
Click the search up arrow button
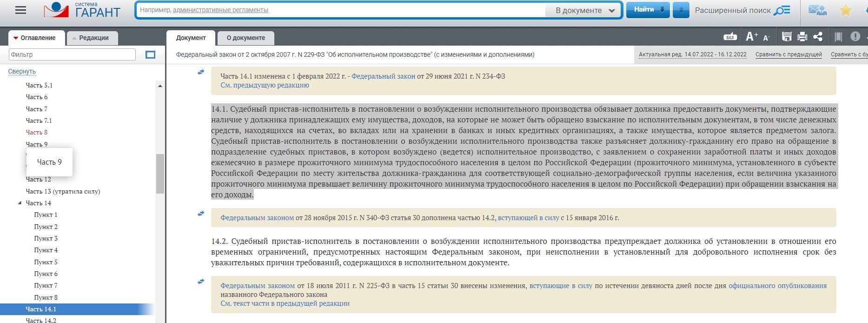(681, 10)
